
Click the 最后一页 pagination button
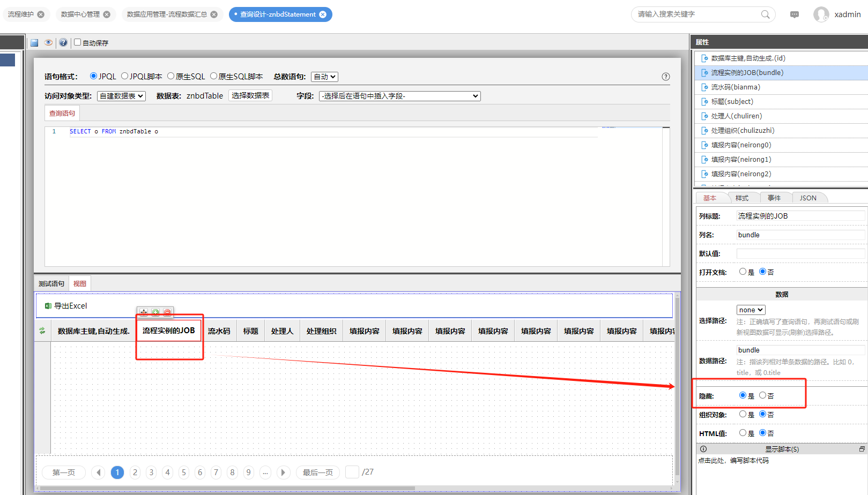tap(318, 472)
